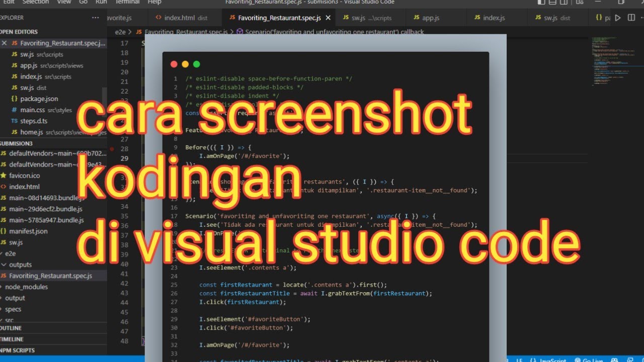This screenshot has height=362, width=644.
Task: Toggle the breakpoint at line 28
Action: pos(112,149)
